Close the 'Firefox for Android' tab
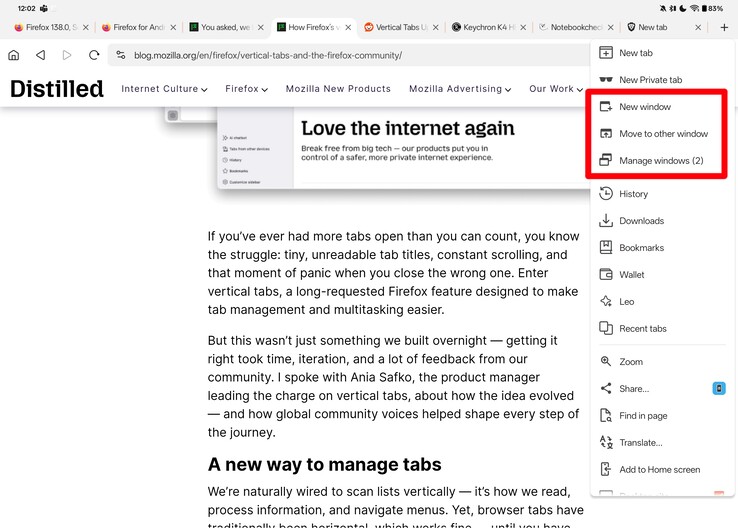Viewport: 738px width, 528px height. coord(173,27)
